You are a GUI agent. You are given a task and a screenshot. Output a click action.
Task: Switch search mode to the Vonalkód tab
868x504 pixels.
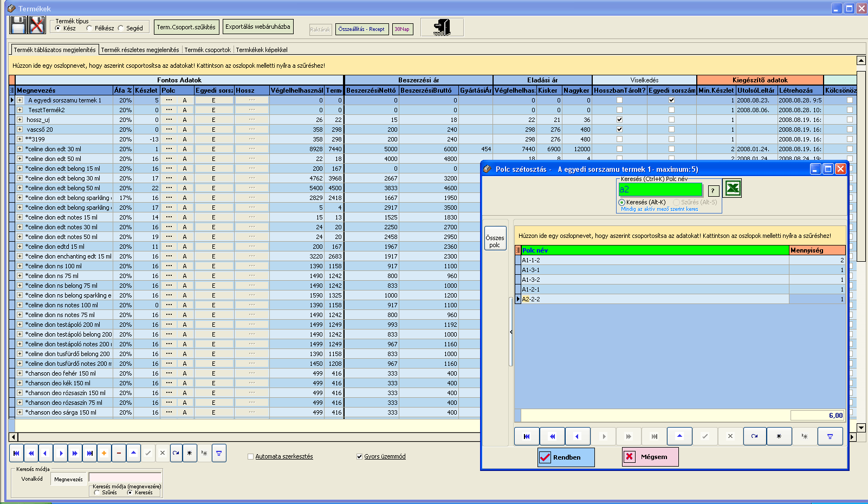pyautogui.click(x=32, y=479)
